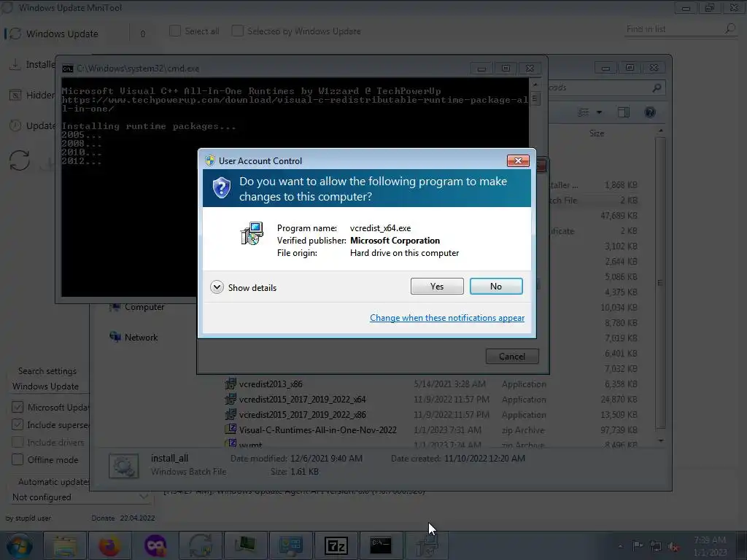Tick Selected by Windows Update checkbox

(x=237, y=31)
